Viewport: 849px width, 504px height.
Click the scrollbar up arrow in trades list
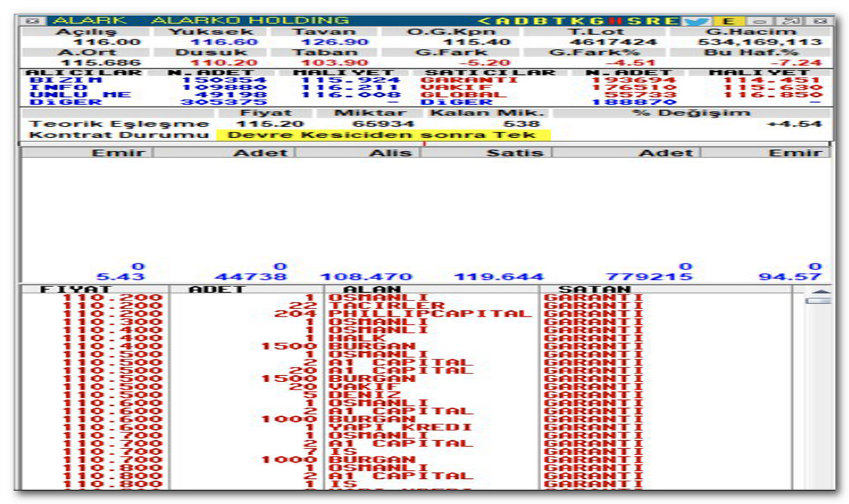pyautogui.click(x=821, y=292)
